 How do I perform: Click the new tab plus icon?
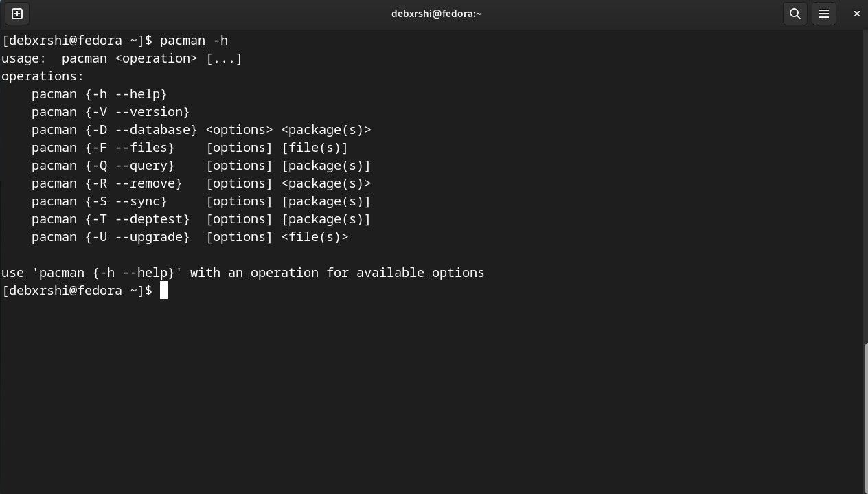16,14
